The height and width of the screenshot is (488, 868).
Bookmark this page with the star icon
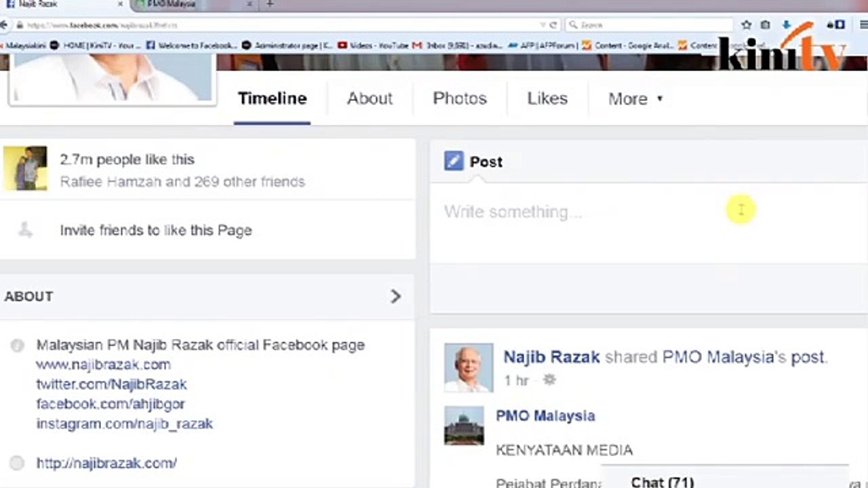coord(747,25)
